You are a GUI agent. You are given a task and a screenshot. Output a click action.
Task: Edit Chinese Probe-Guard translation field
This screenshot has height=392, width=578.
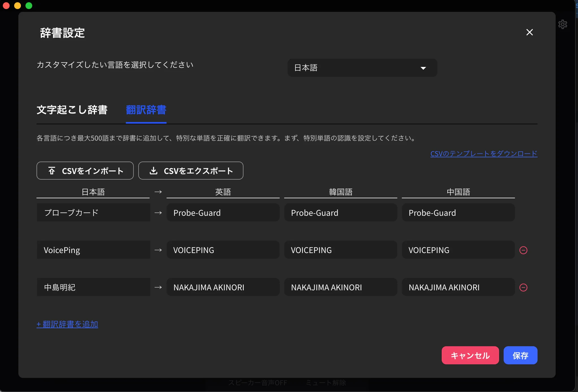tap(458, 212)
